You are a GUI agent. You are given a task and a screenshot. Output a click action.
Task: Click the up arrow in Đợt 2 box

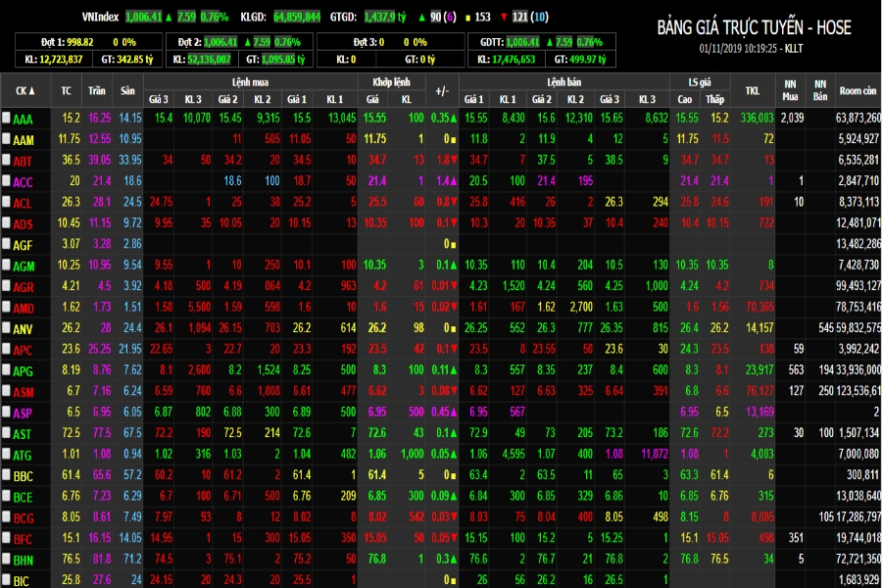247,42
